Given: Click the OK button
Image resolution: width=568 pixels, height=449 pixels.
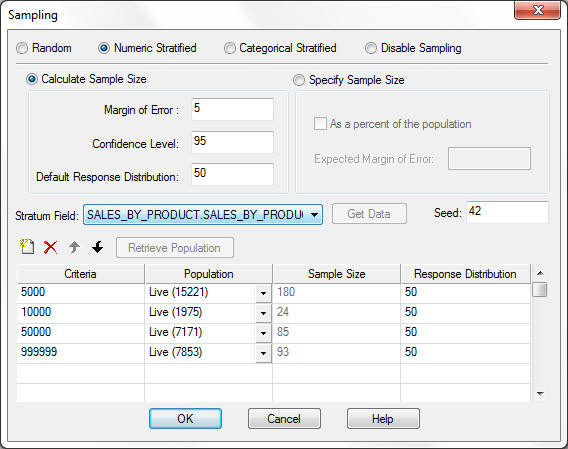Looking at the screenshot, I should 185,419.
